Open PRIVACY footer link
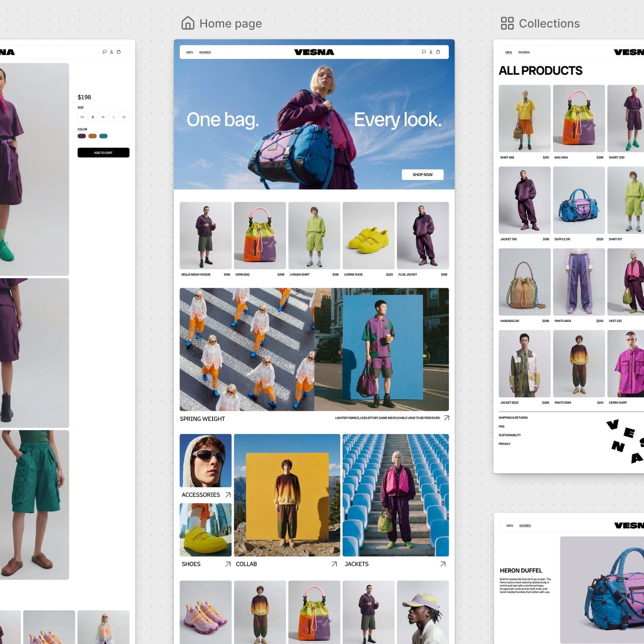 505,444
